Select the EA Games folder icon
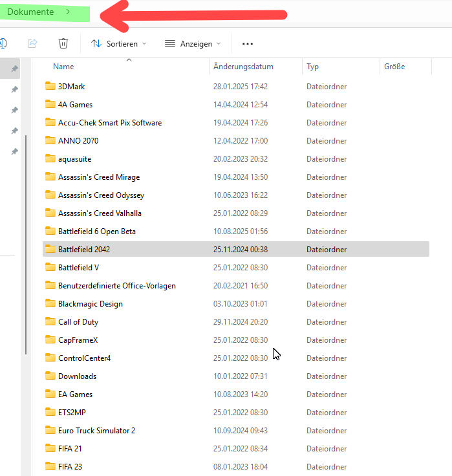 50,394
